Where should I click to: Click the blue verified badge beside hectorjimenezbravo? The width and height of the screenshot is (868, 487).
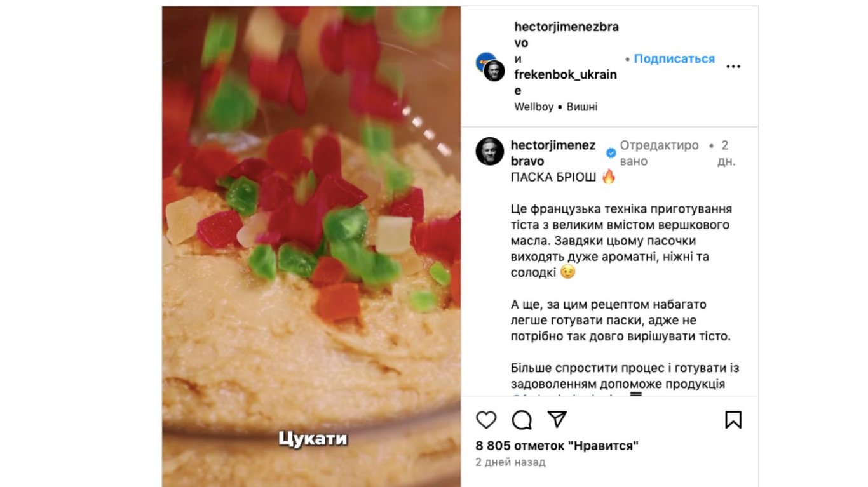(611, 153)
